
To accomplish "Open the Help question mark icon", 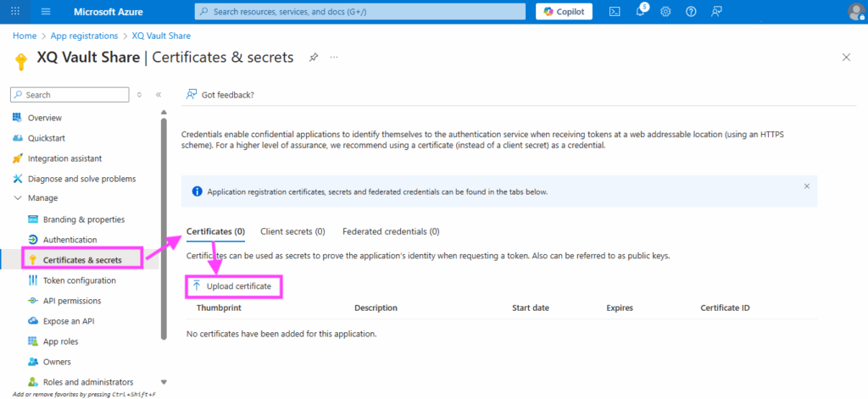I will tap(691, 11).
